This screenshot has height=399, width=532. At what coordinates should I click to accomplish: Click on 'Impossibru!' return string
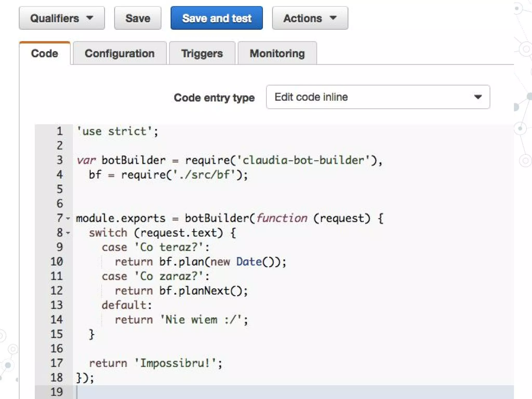tap(176, 363)
